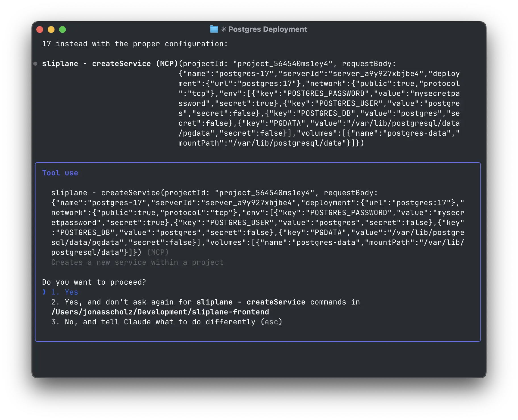Screen dimensions: 518x420
Task: Click the red traffic light button
Action: point(40,29)
